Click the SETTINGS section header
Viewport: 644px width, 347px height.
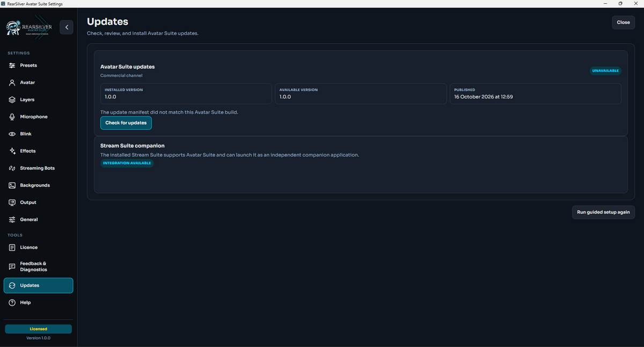pos(19,53)
